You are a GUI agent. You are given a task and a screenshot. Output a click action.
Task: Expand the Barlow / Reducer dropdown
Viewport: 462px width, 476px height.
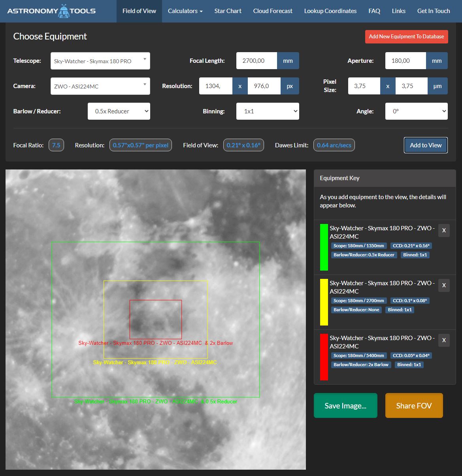click(x=119, y=111)
